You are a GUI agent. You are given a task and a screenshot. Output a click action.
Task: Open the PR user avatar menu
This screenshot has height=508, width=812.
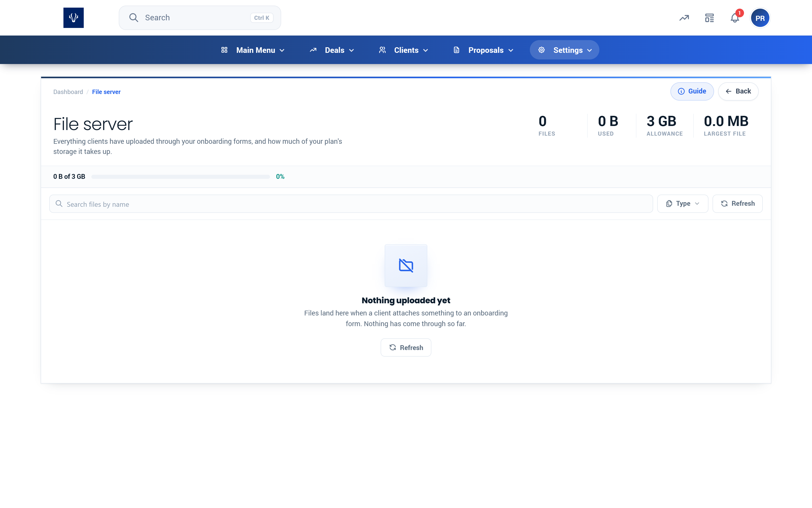tap(760, 18)
